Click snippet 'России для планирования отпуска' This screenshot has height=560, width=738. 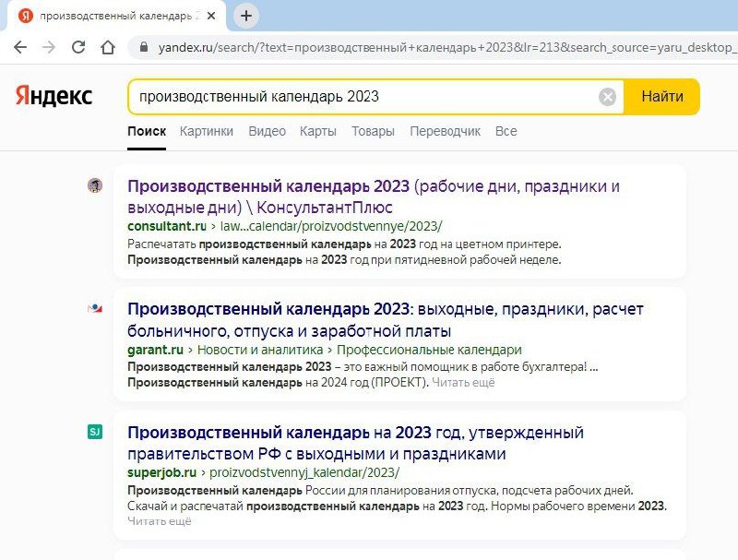click(401, 491)
